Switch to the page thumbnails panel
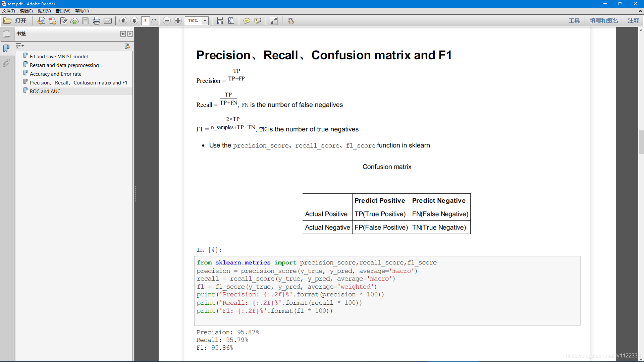The width and height of the screenshot is (644, 362). (7, 34)
